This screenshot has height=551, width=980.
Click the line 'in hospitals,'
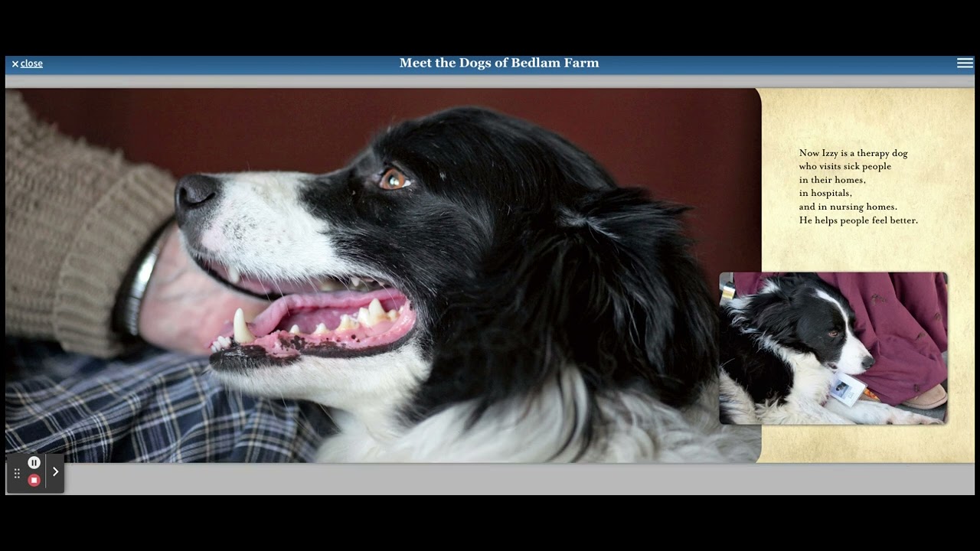point(825,193)
